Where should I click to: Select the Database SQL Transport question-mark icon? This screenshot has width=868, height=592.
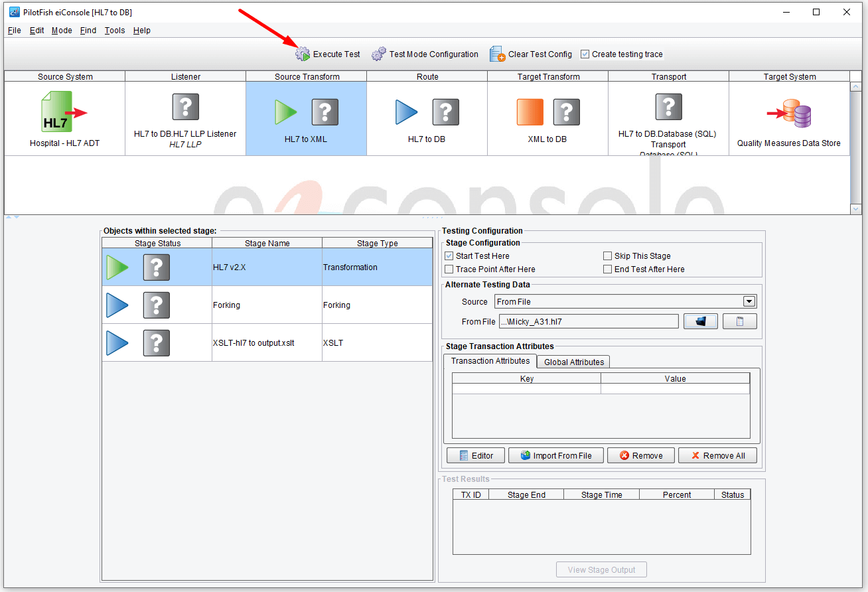click(x=669, y=106)
